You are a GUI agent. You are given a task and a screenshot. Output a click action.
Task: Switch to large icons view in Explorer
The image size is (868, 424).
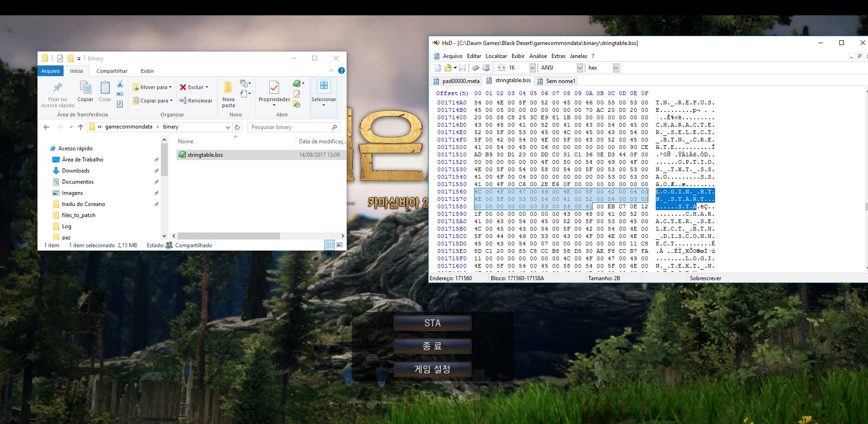[340, 245]
